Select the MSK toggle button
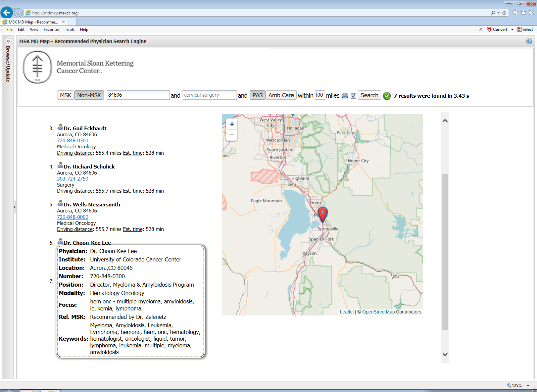This screenshot has width=537, height=392. click(x=65, y=95)
